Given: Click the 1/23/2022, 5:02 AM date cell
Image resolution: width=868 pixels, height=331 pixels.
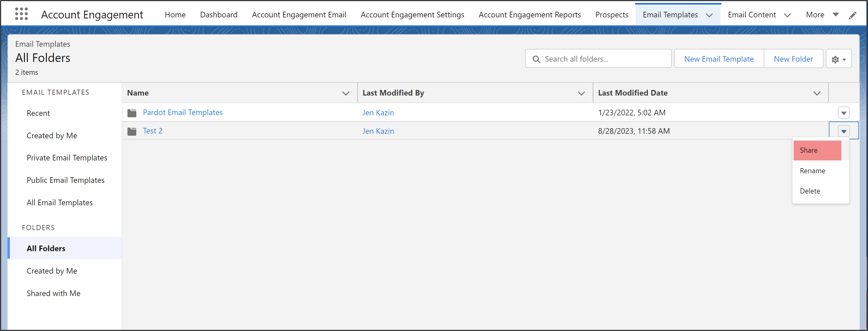Looking at the screenshot, I should coord(632,113).
